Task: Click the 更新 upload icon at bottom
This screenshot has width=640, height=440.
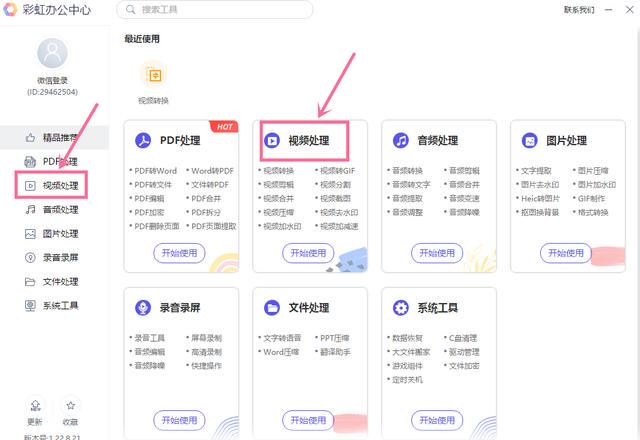Action: coord(36,405)
